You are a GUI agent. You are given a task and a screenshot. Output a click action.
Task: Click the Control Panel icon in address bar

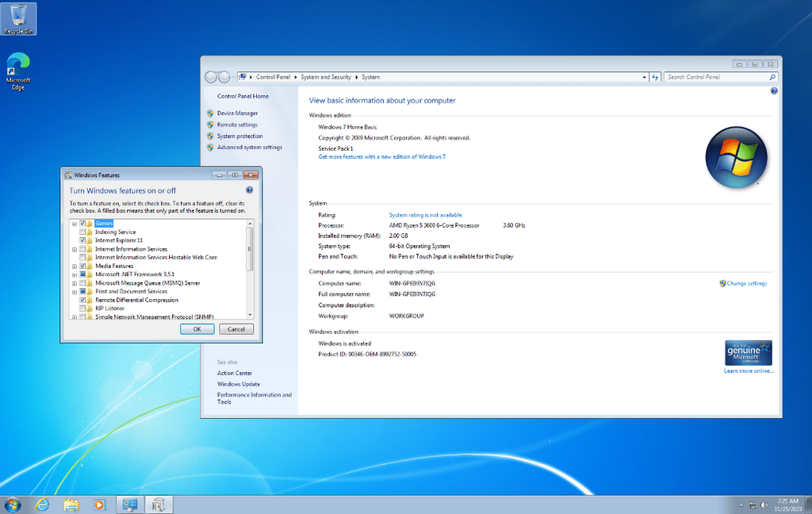[x=243, y=77]
